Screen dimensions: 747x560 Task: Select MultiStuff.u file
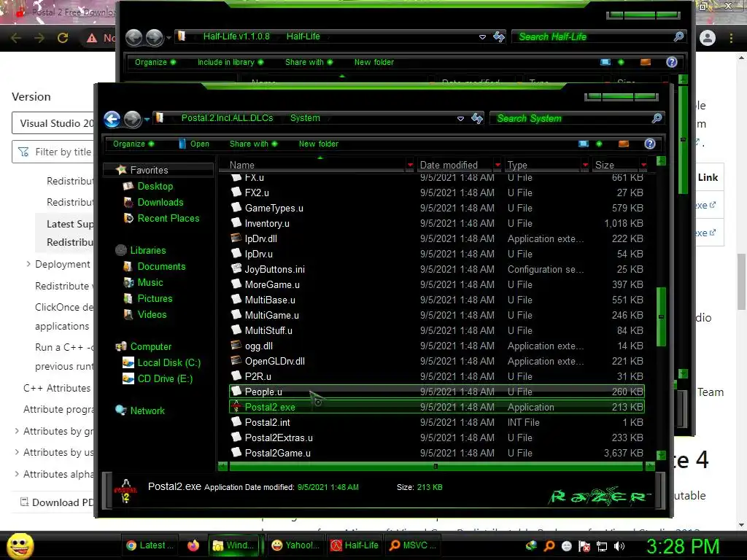tap(436, 330)
